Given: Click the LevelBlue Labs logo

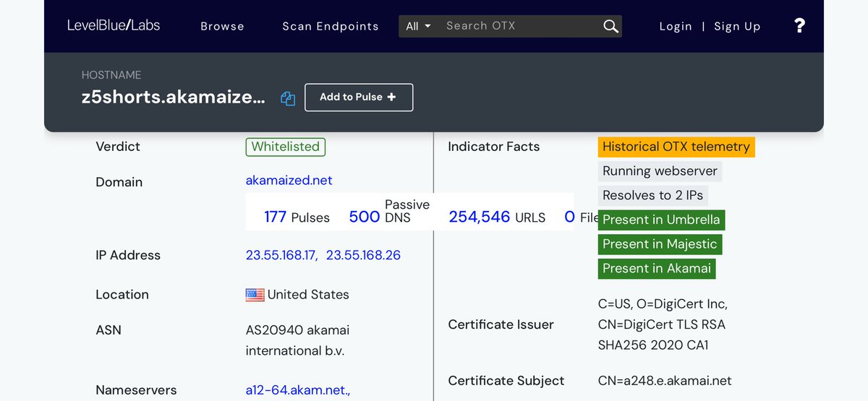Looking at the screenshot, I should click(x=114, y=25).
